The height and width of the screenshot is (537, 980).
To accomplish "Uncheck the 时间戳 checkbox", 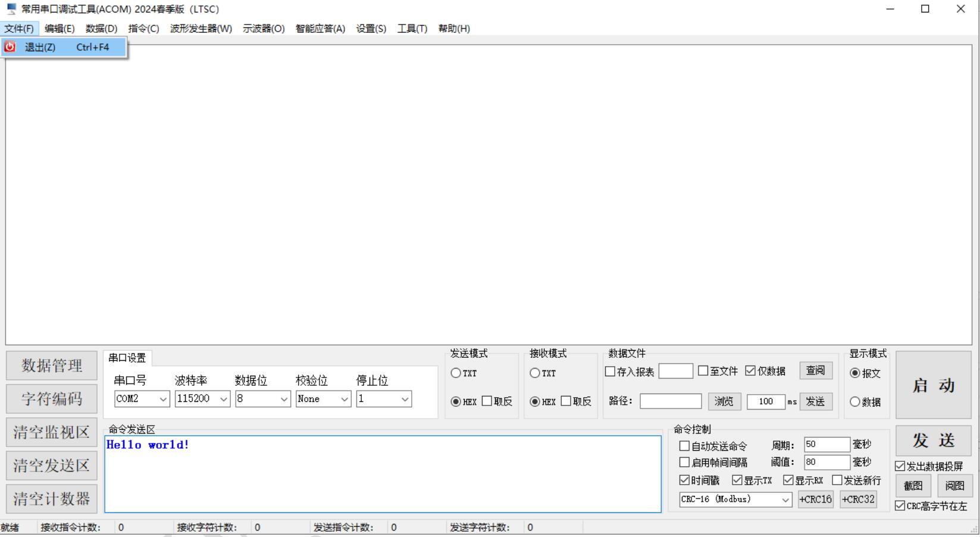I will (684, 480).
